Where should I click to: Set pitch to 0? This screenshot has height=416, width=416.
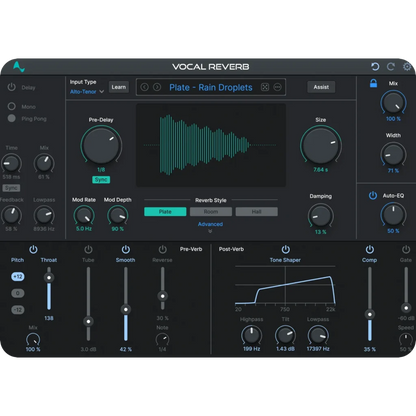point(18,293)
